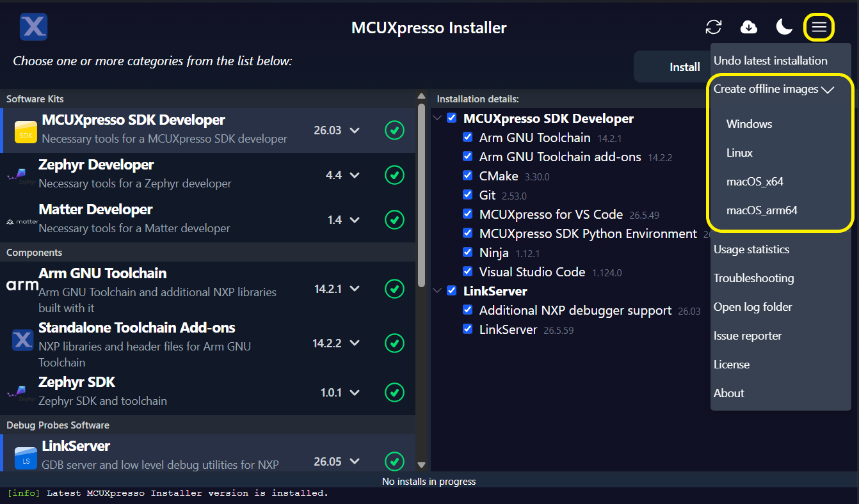The height and width of the screenshot is (504, 859).
Task: Open License menu item
Action: pos(732,365)
